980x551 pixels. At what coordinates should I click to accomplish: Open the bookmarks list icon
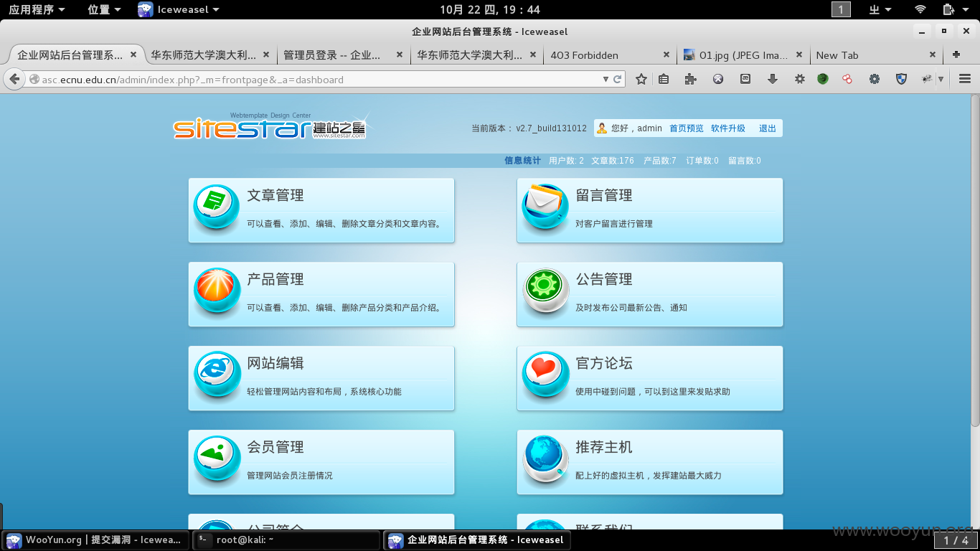(x=664, y=80)
